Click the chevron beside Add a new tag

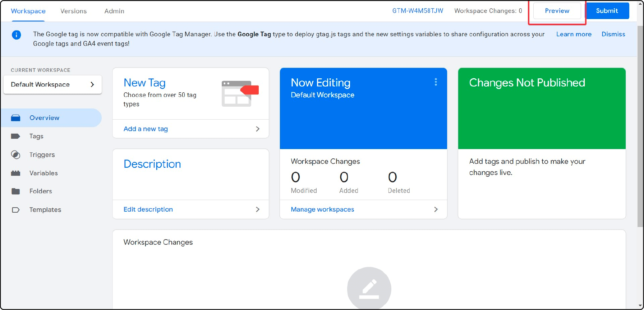click(257, 129)
